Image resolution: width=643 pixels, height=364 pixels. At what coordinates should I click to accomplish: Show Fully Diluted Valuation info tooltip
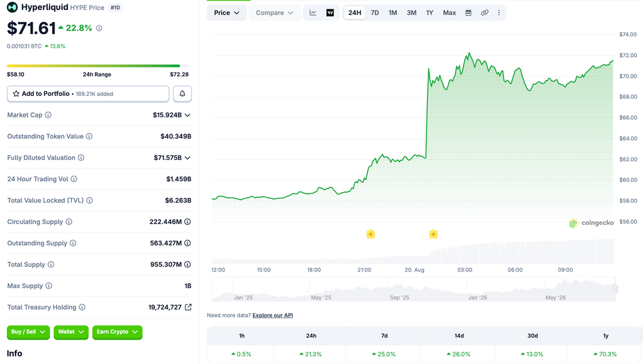pos(81,158)
